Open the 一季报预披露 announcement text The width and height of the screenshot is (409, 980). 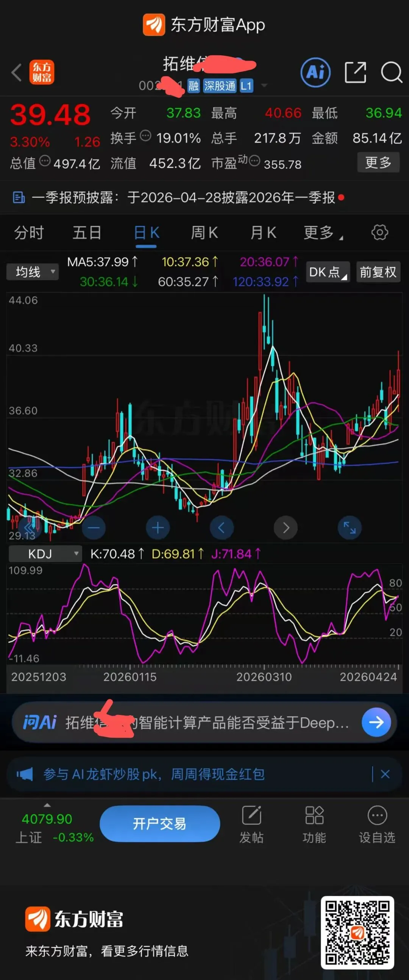click(183, 198)
